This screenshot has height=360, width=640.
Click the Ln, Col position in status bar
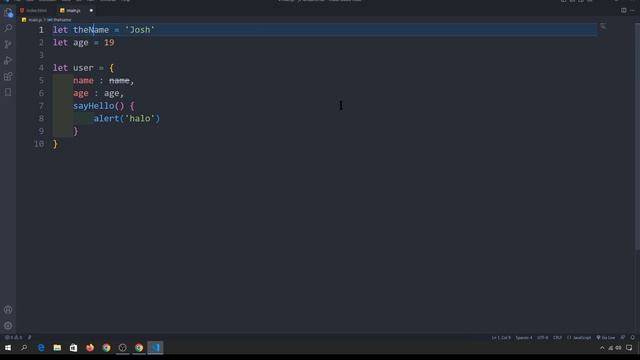click(501, 338)
